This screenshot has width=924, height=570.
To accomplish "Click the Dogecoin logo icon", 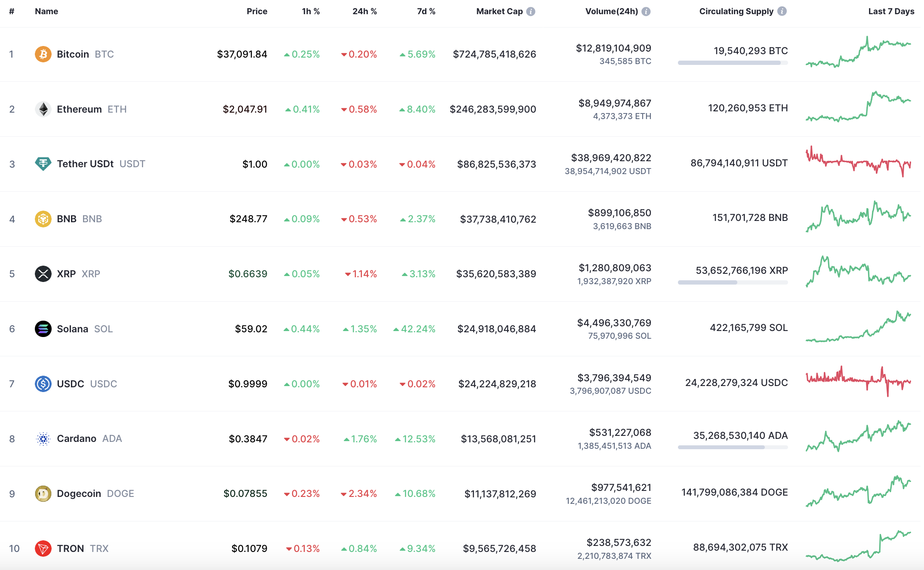I will pyautogui.click(x=43, y=493).
